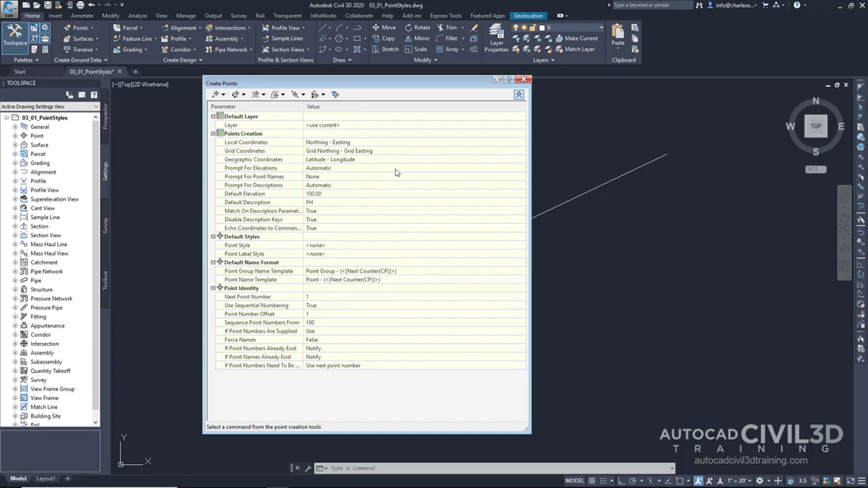Open Active Drawing Settings View dropdown
The width and height of the screenshot is (868, 488).
pos(95,107)
